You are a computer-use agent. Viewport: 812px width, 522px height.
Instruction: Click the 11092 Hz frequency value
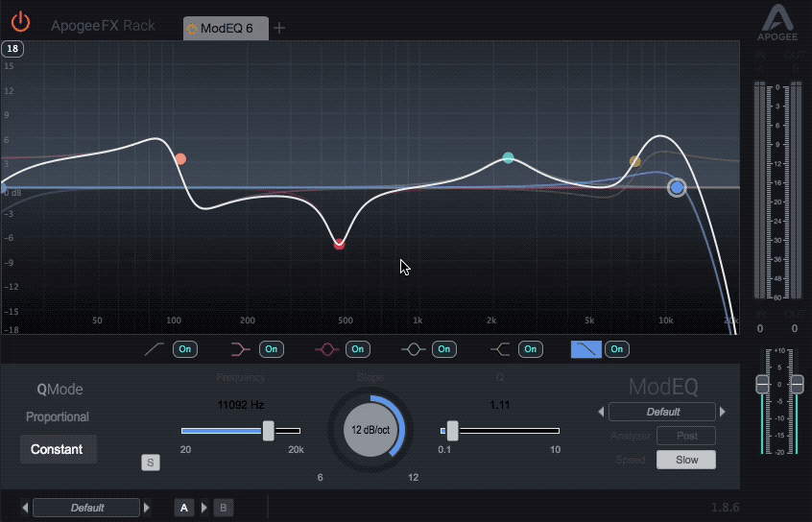tap(241, 405)
